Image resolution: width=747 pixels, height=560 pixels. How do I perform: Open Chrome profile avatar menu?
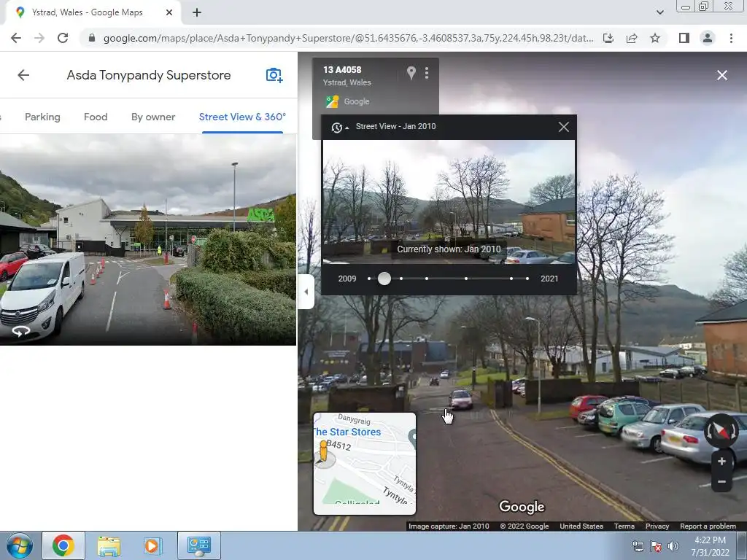[708, 38]
